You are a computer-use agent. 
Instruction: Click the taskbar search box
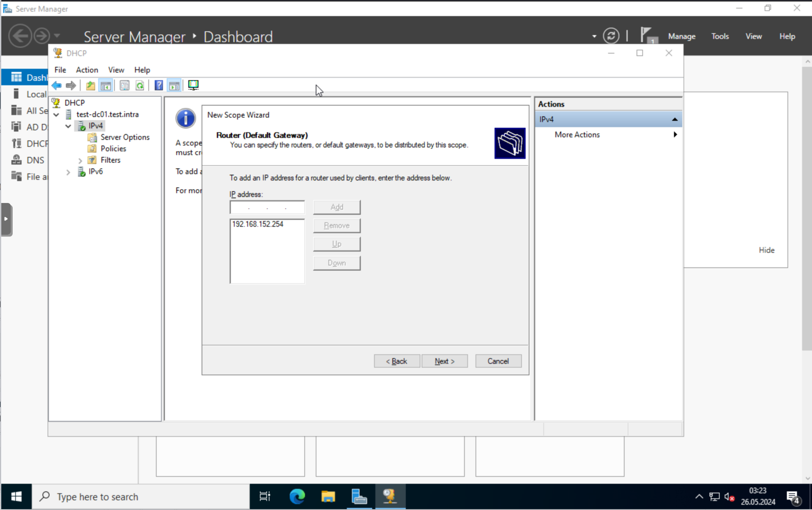pos(141,496)
